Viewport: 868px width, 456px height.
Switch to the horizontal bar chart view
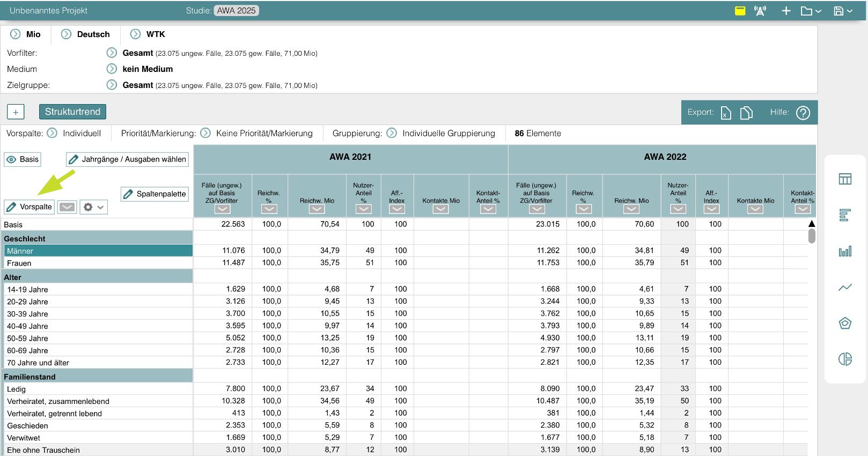tap(845, 215)
